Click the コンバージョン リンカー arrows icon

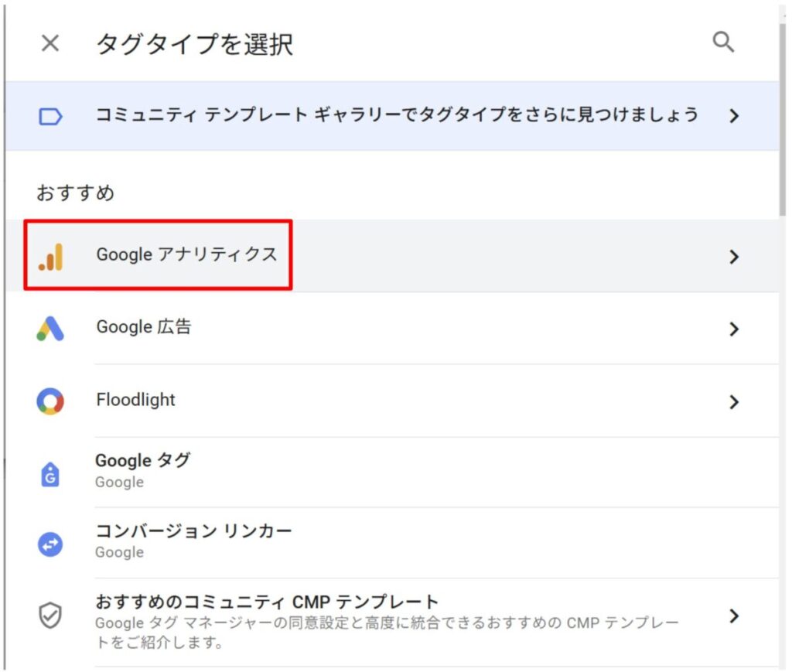[50, 544]
